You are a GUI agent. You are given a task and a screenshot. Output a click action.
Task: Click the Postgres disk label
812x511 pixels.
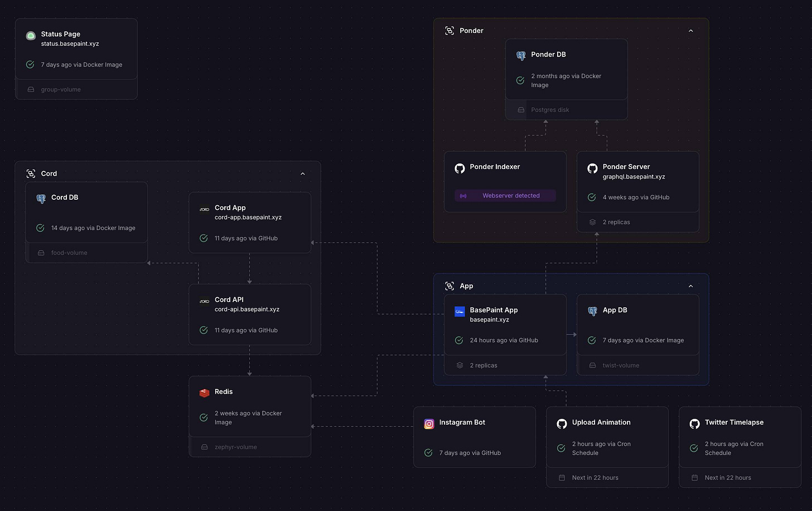coord(550,110)
